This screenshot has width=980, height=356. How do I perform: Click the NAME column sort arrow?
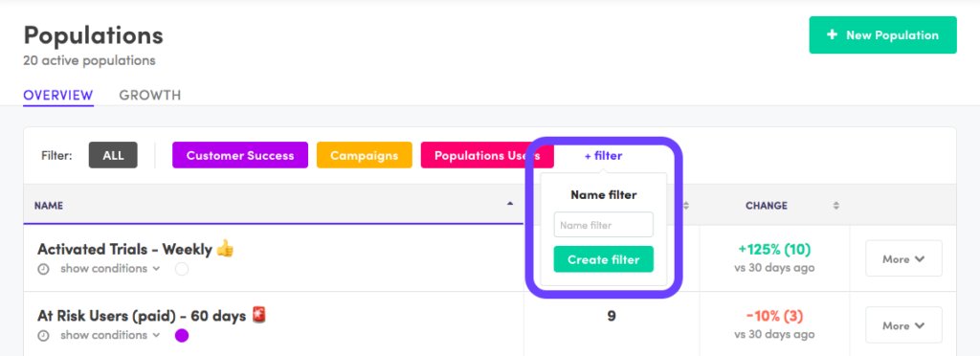(510, 204)
